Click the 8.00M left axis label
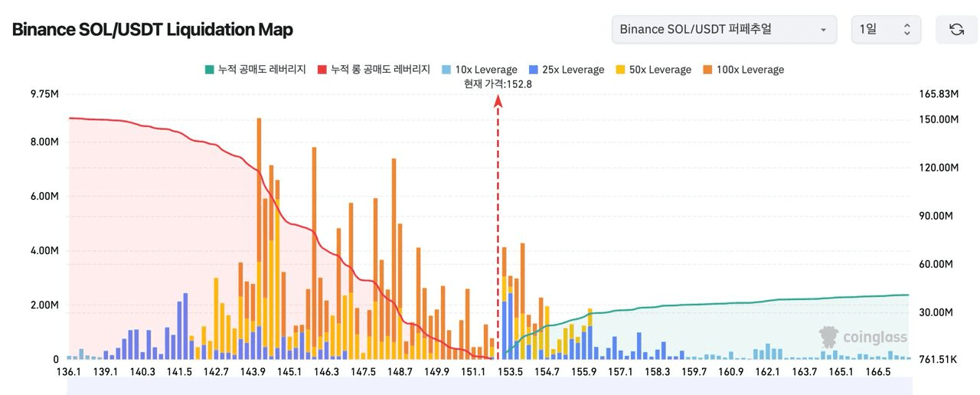 [44, 142]
